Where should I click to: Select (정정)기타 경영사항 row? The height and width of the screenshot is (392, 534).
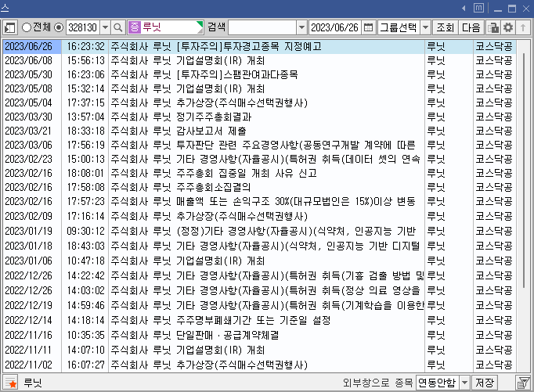tap(259, 231)
